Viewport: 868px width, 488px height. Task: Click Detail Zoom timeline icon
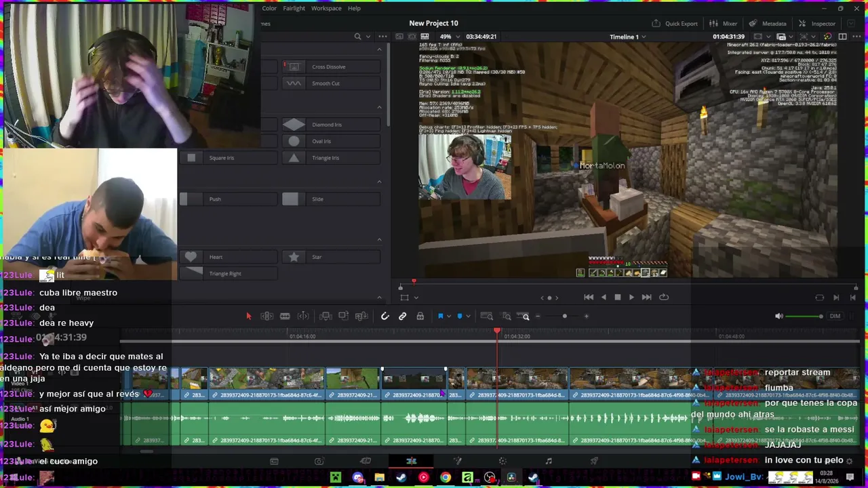506,317
